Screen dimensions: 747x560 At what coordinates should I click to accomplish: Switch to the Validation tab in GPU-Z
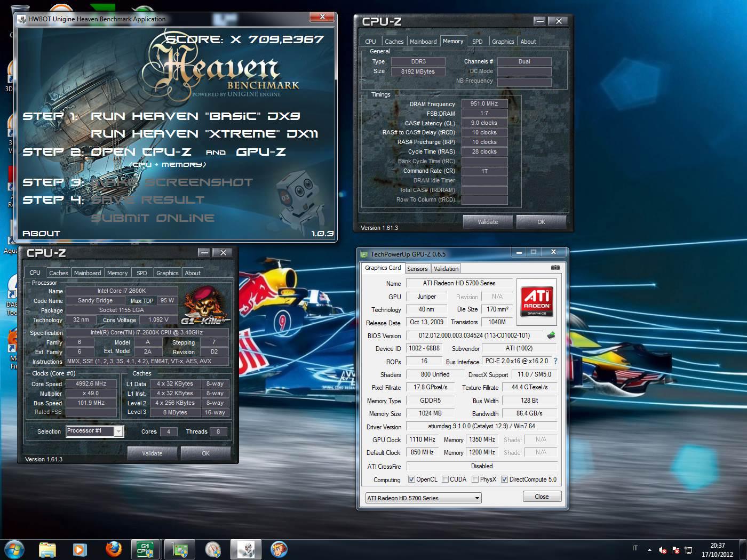(x=446, y=269)
